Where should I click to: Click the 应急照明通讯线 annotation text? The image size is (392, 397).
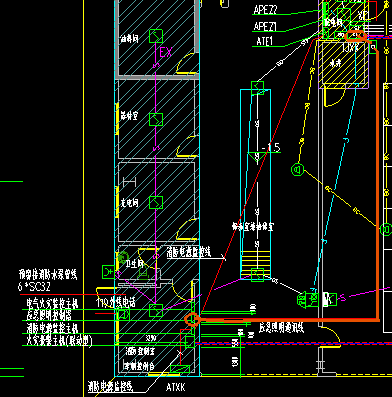click(281, 328)
